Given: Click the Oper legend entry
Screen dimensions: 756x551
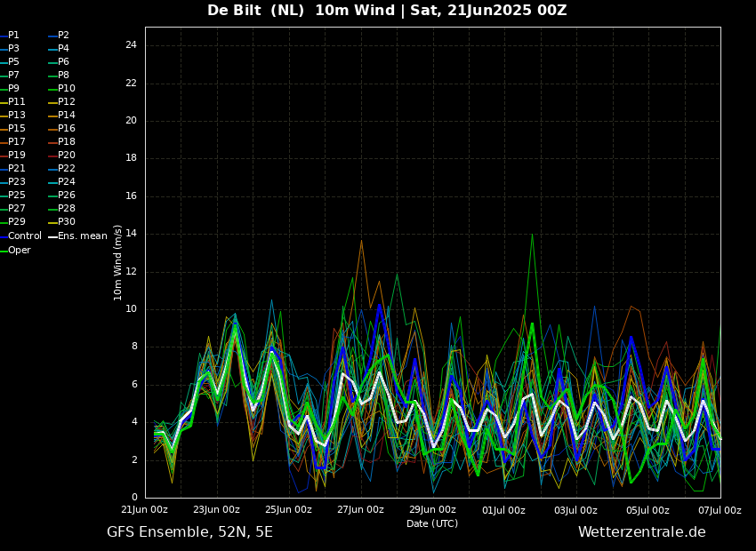Looking at the screenshot, I should click(20, 251).
